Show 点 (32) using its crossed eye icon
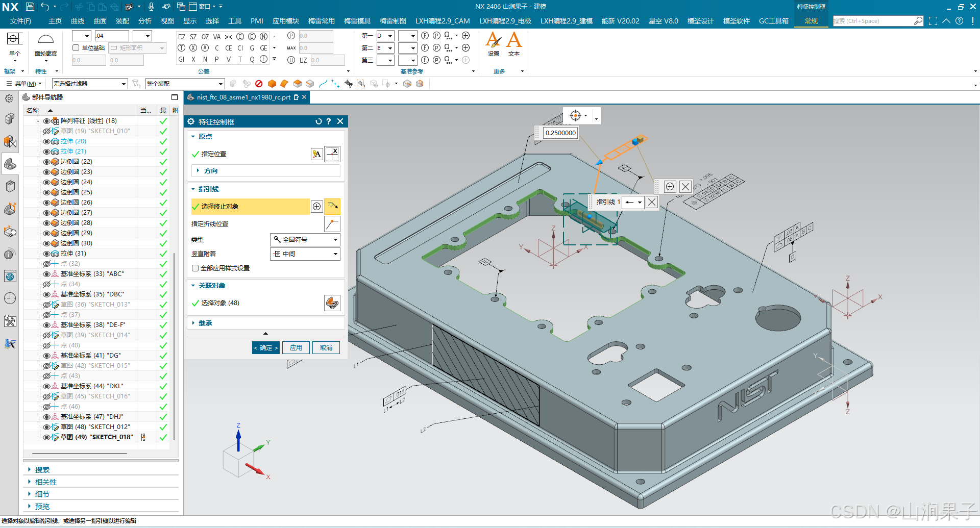Viewport: 980px width, 528px height. click(x=46, y=264)
